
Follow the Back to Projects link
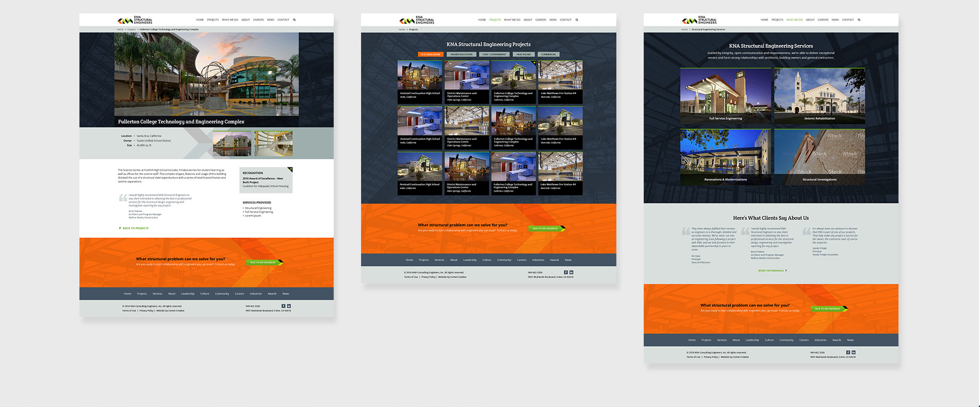point(134,228)
